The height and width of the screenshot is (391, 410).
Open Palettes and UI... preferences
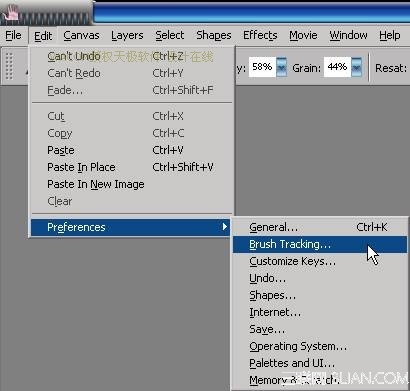coord(320,363)
